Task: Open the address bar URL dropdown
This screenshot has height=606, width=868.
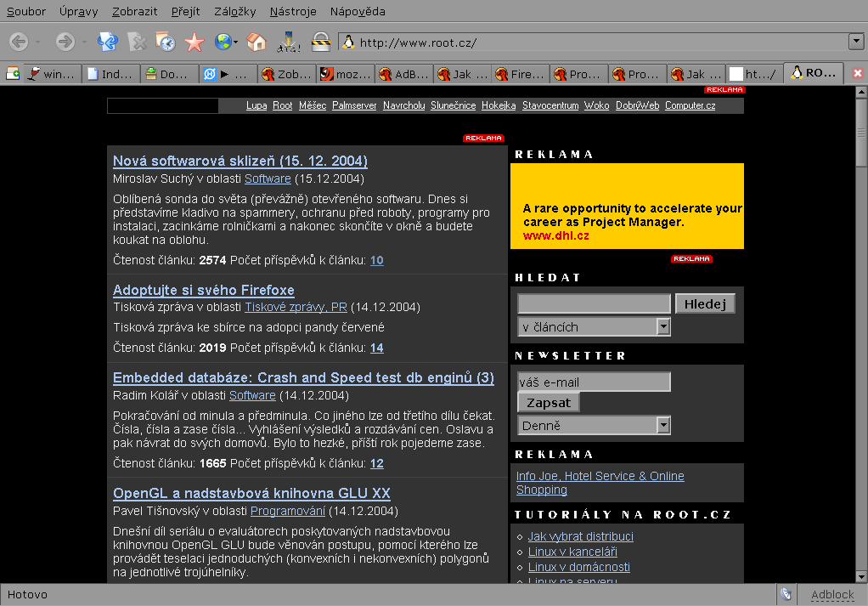Action: pos(856,42)
